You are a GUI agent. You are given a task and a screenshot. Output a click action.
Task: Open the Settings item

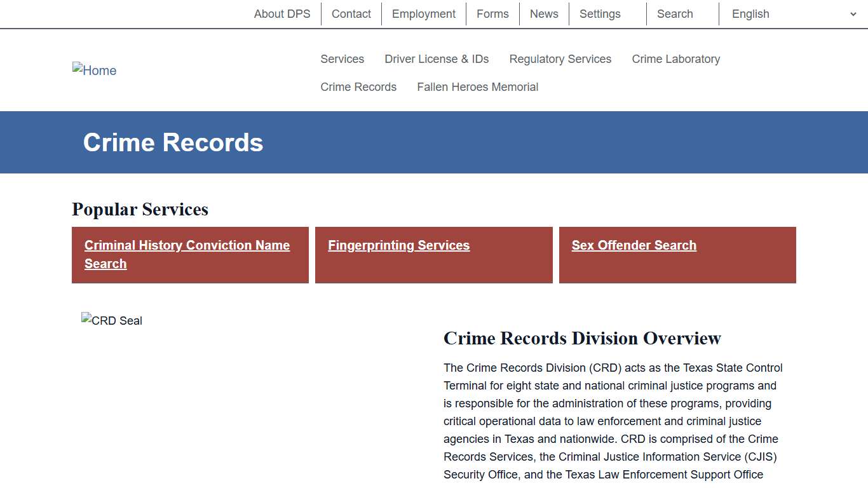[x=599, y=13]
